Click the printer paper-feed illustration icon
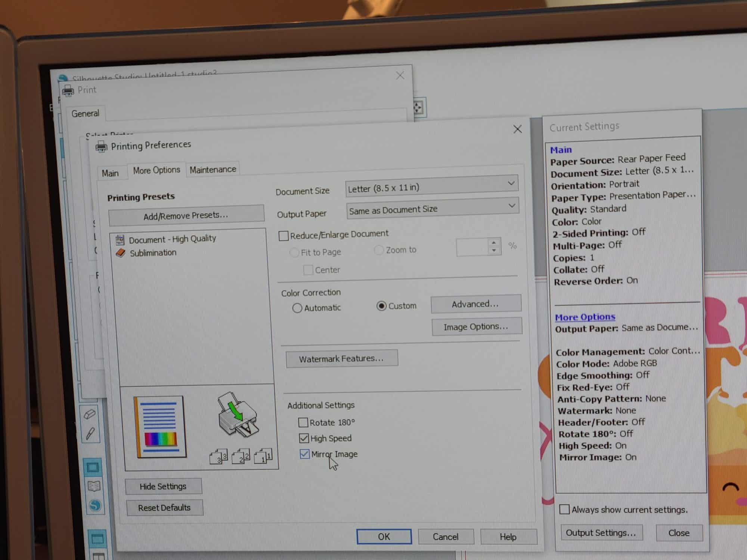The height and width of the screenshot is (560, 747). pyautogui.click(x=238, y=414)
